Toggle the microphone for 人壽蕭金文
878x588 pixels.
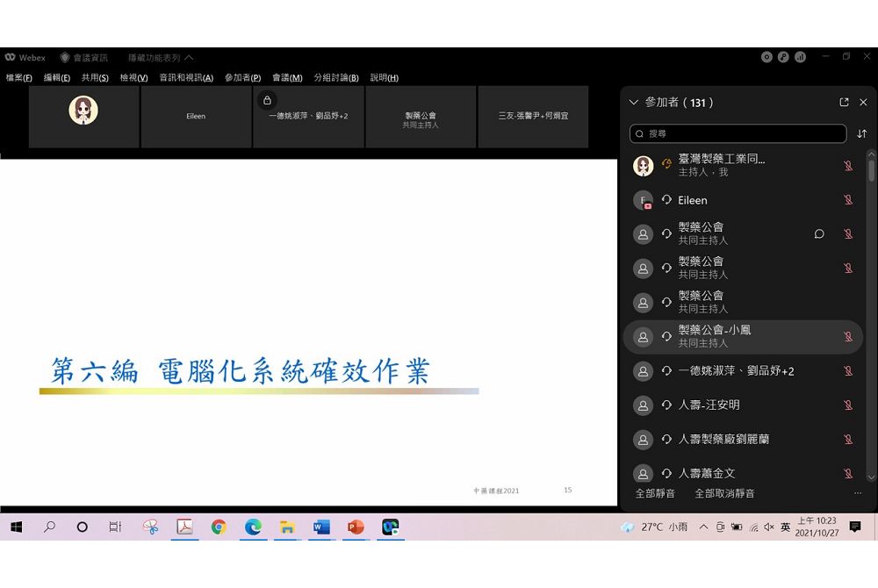pos(848,473)
